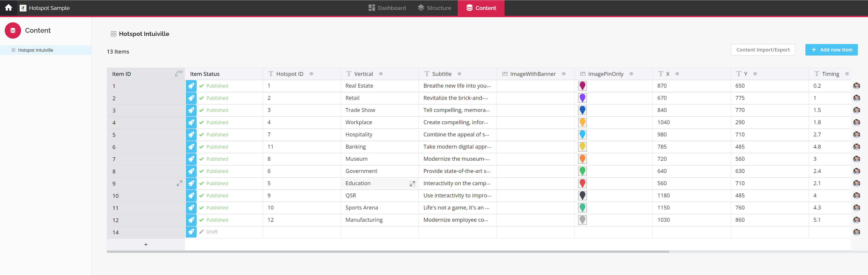Click Y value 860
The width and height of the screenshot is (868, 275).
click(x=740, y=220)
